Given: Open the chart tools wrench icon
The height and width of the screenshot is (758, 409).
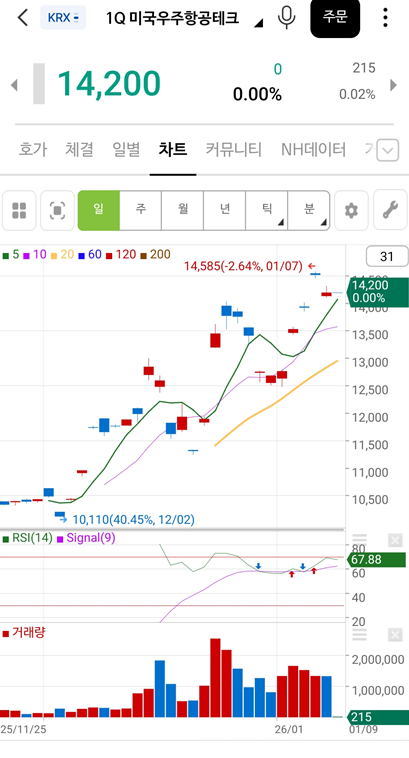Looking at the screenshot, I should pyautogui.click(x=390, y=210).
